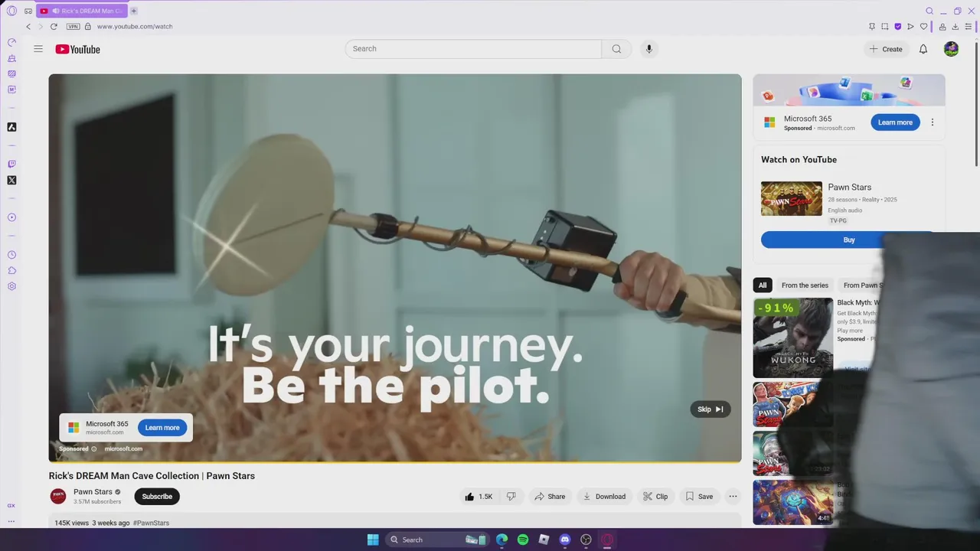This screenshot has height=551, width=980.
Task: Toggle the ad blocker shield icon
Action: [898, 26]
